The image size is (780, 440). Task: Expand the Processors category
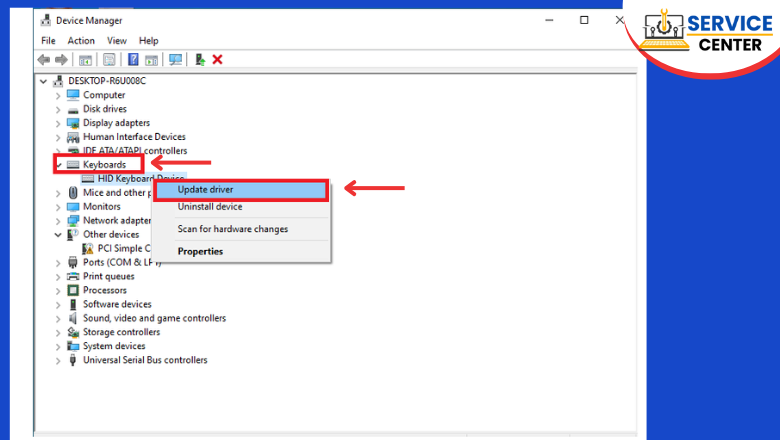click(58, 291)
